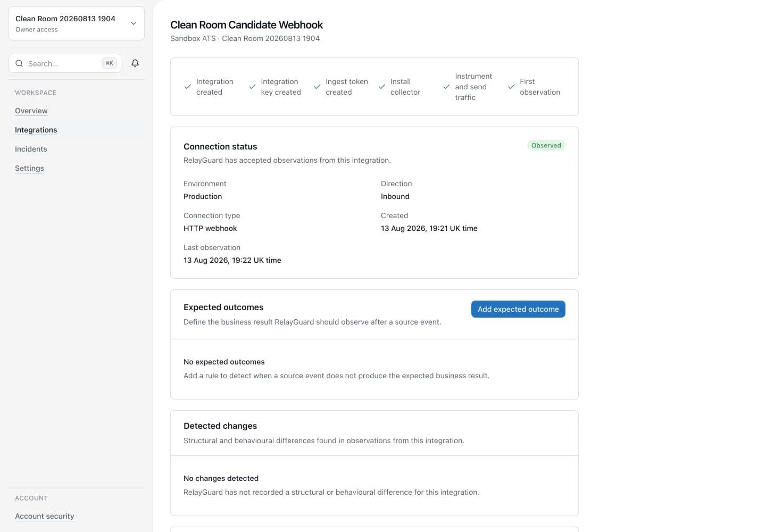Open the Clean Room 20260813 1904 workspace selector
The image size is (766, 532).
[77, 23]
